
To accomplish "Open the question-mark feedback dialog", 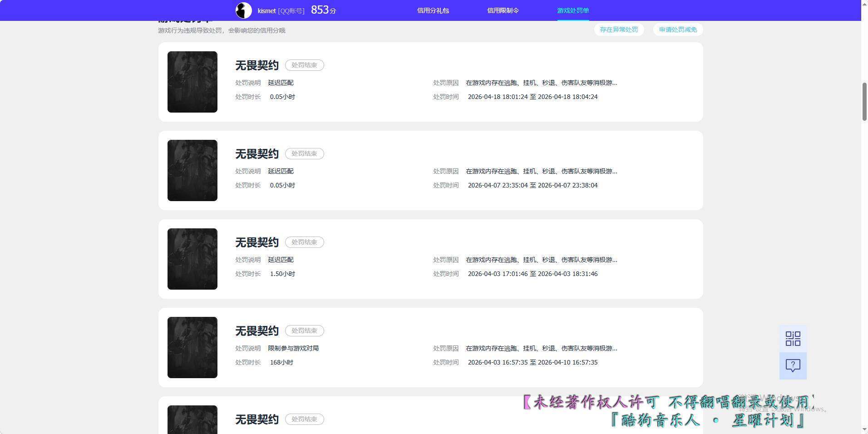I will [x=793, y=365].
